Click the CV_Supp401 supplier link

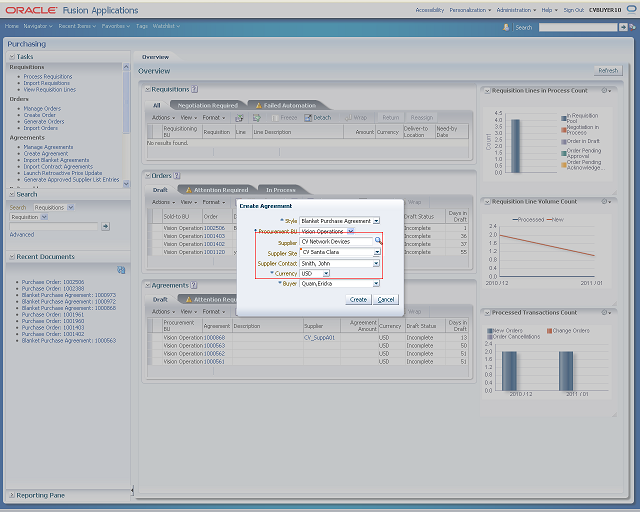tap(320, 338)
